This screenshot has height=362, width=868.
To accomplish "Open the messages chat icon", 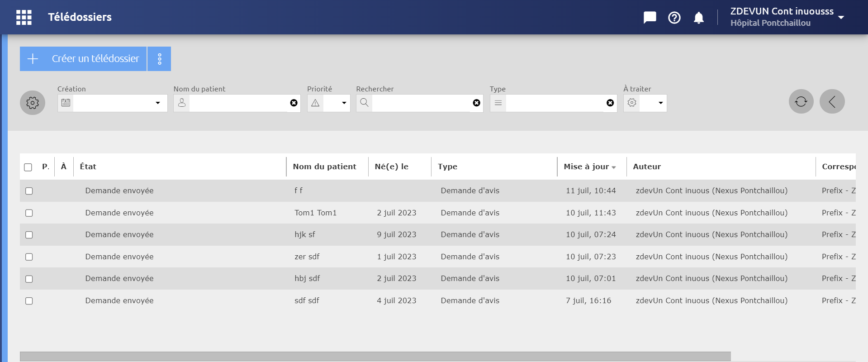I will [650, 18].
